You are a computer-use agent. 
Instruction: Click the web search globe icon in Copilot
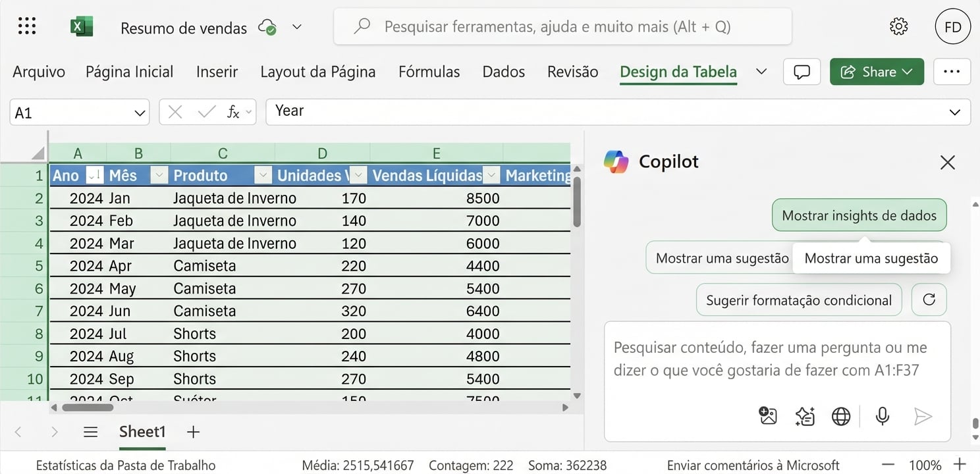[841, 416]
